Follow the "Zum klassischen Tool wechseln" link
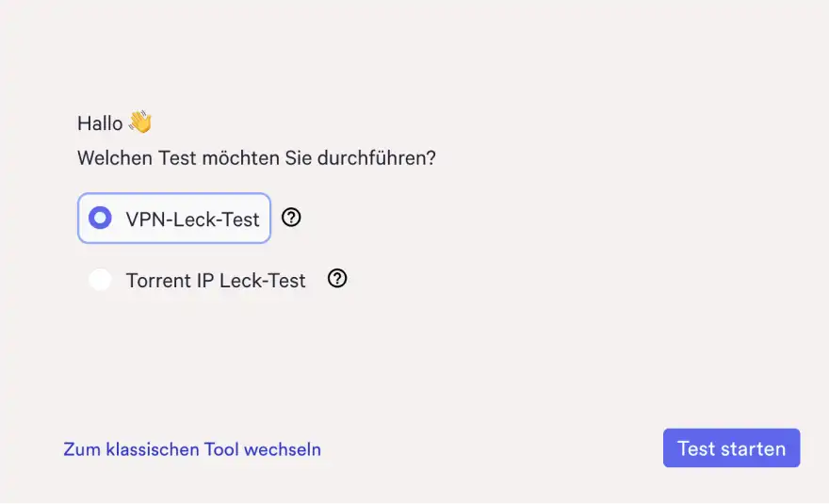Screen dimensions: 829x504 coord(192,449)
